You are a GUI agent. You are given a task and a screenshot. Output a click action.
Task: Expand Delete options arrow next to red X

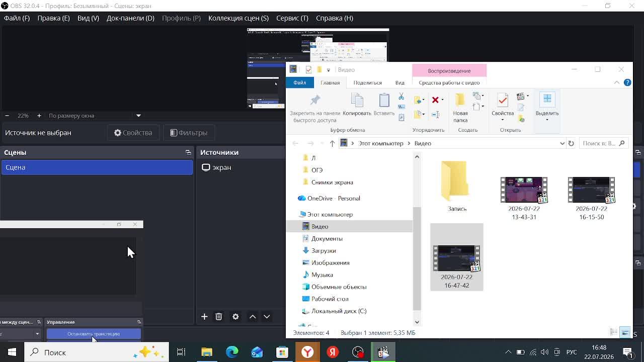442,100
